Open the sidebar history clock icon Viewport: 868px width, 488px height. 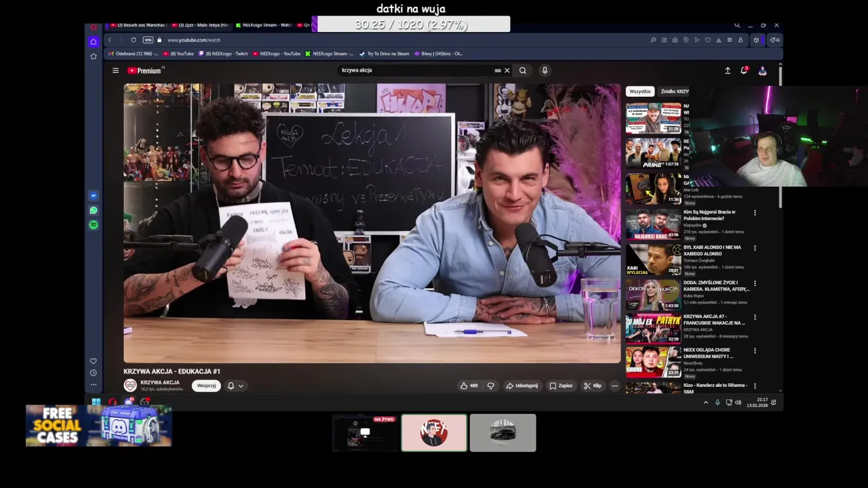click(94, 373)
